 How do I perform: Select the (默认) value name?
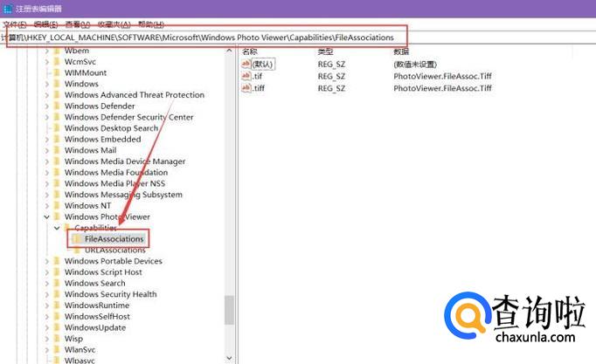tap(263, 64)
